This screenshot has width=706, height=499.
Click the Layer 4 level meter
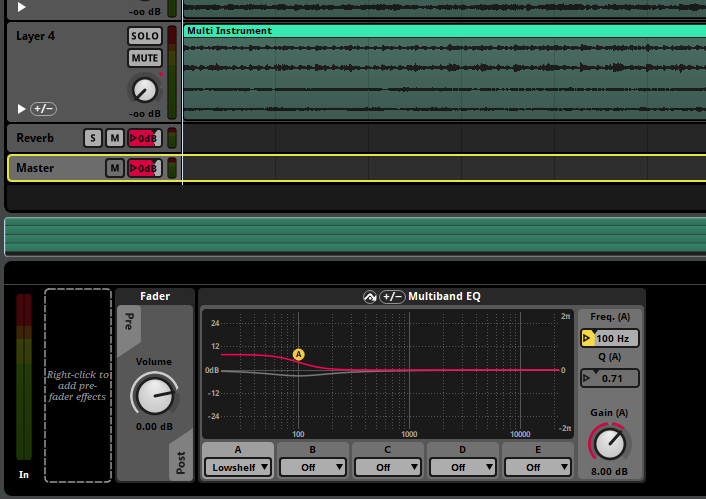tap(172, 72)
